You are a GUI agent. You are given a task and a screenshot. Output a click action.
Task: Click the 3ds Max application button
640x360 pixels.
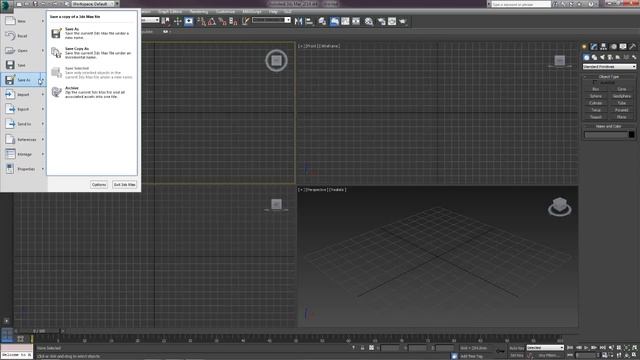(7, 6)
